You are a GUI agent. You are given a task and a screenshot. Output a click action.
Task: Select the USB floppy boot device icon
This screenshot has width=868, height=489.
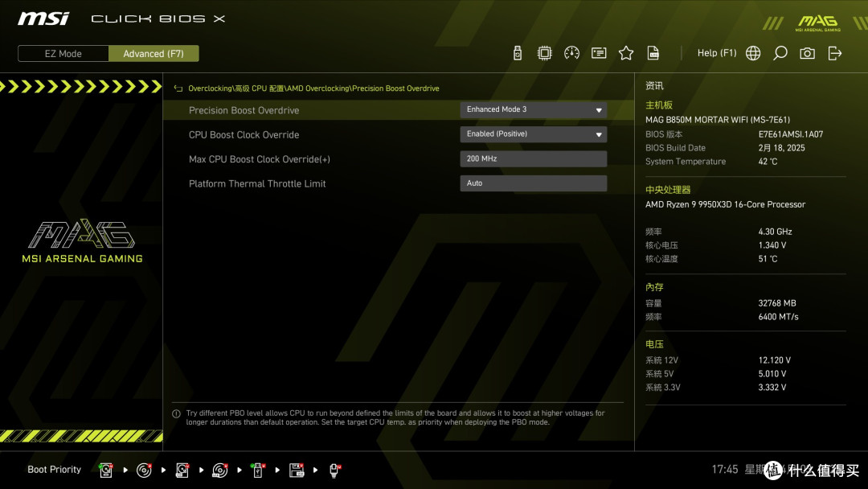297,471
